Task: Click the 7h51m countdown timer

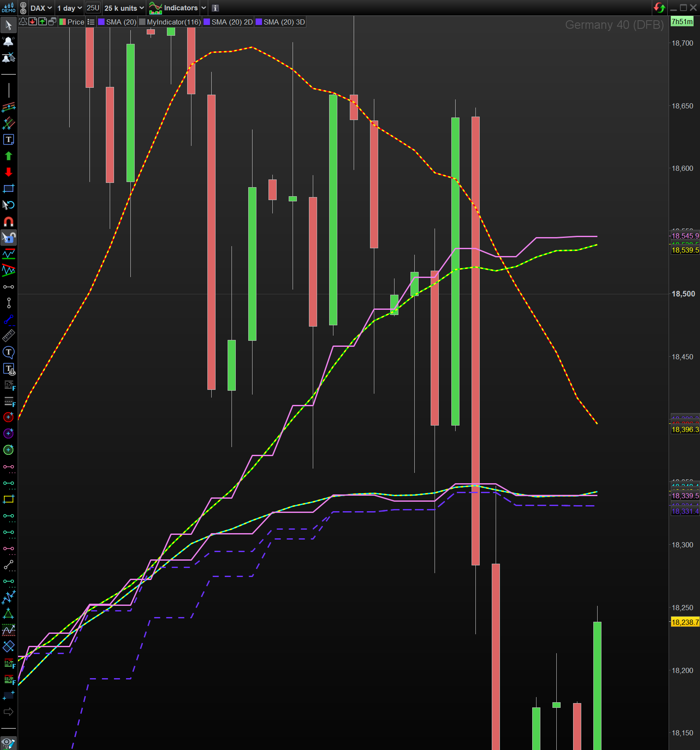Action: [x=682, y=22]
